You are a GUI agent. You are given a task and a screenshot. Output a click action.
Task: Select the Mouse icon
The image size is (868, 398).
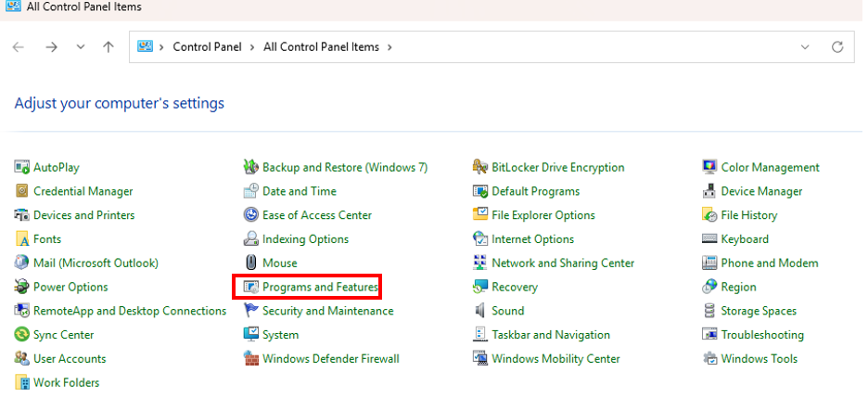(250, 263)
